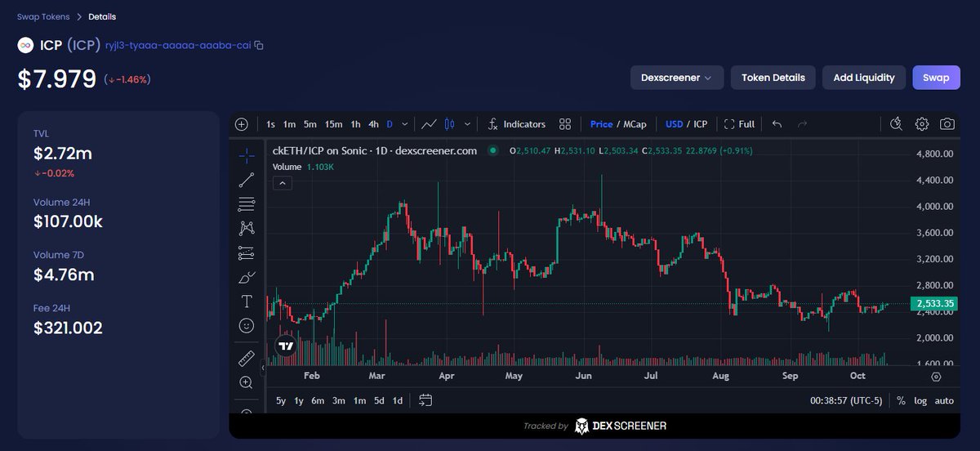Open the DEX Screener tracked-by link

621,426
